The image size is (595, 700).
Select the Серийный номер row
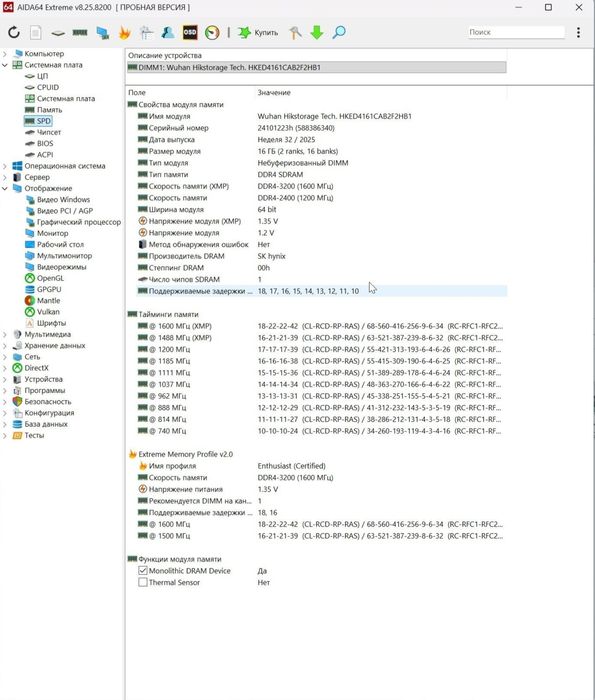coord(321,128)
